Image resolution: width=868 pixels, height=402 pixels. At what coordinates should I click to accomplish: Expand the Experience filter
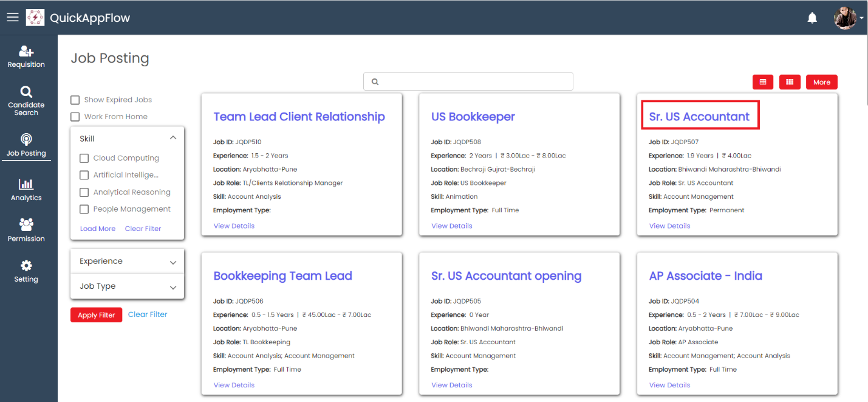click(x=173, y=262)
